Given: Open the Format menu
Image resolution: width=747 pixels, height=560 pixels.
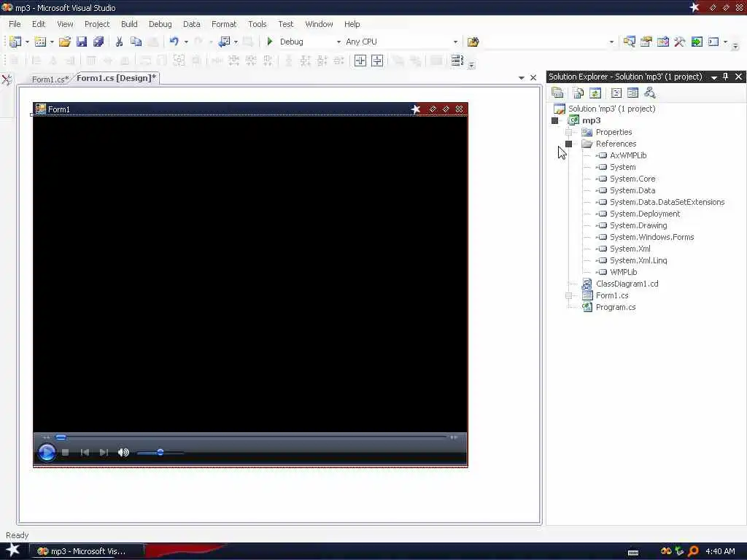Looking at the screenshot, I should coord(224,24).
